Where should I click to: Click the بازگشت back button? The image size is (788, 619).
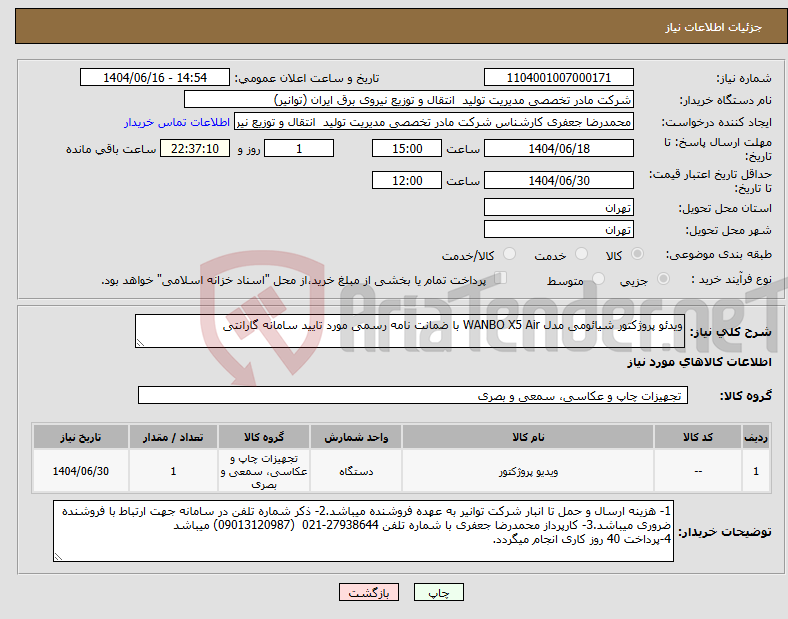[369, 592]
